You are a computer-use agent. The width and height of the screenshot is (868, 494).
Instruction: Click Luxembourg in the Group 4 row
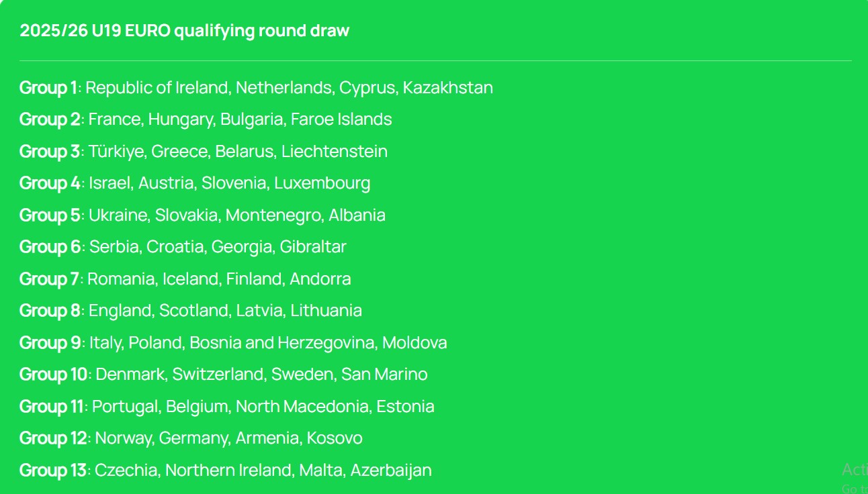(322, 183)
